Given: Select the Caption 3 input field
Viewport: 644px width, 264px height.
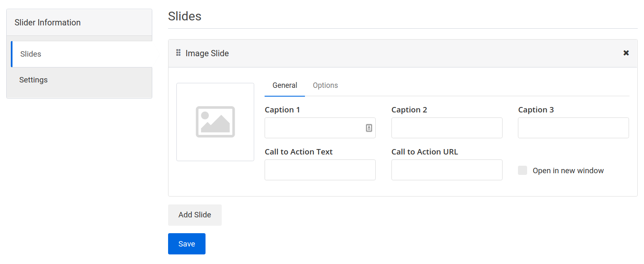Looking at the screenshot, I should 573,127.
